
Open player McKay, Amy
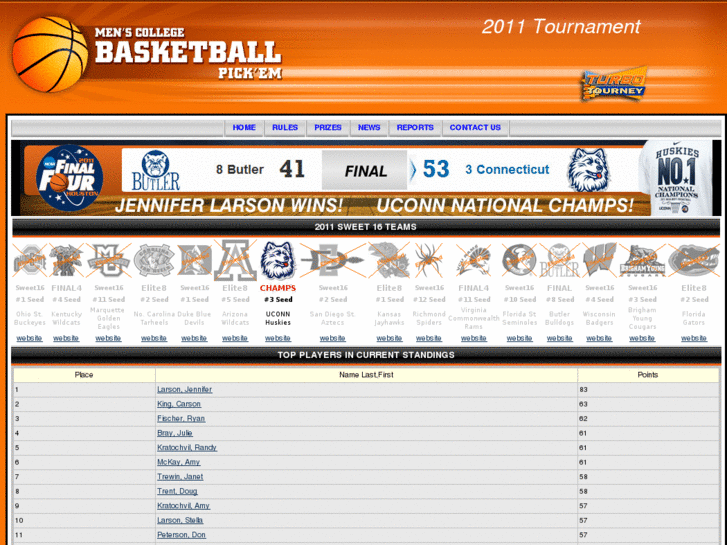pyautogui.click(x=179, y=462)
